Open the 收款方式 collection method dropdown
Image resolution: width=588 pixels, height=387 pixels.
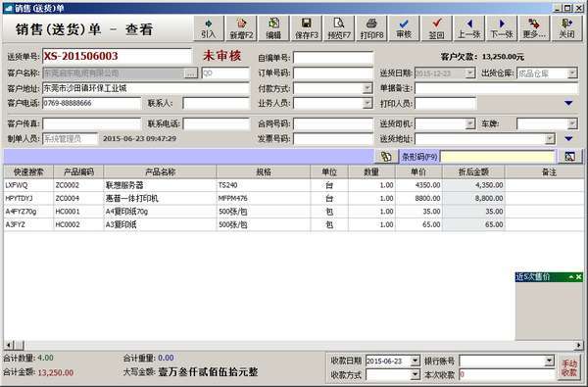coord(415,374)
